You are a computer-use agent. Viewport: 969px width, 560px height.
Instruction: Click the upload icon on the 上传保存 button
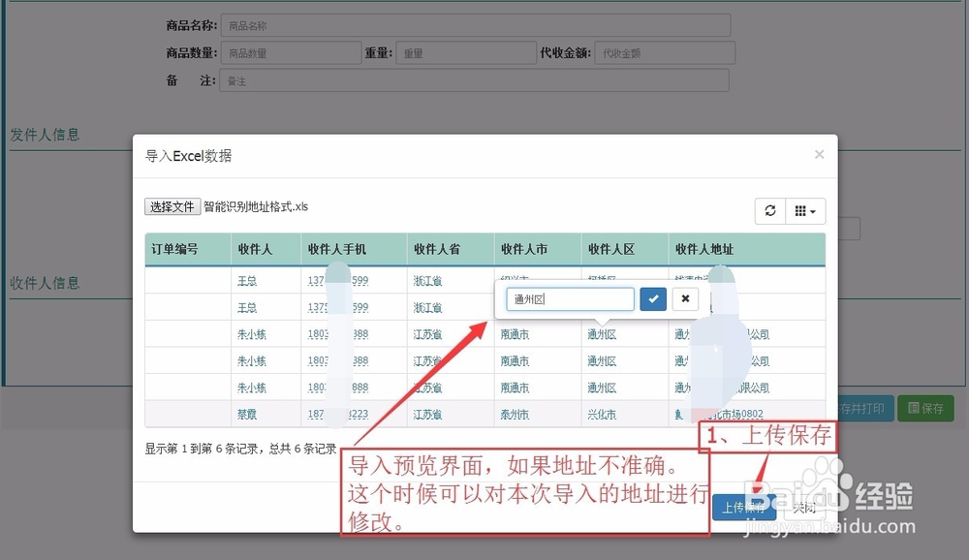[725, 507]
